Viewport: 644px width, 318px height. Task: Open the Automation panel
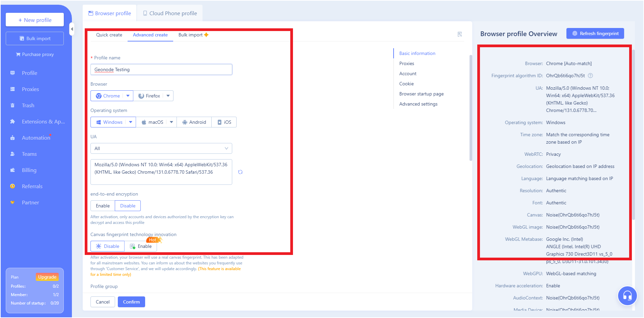point(12,138)
